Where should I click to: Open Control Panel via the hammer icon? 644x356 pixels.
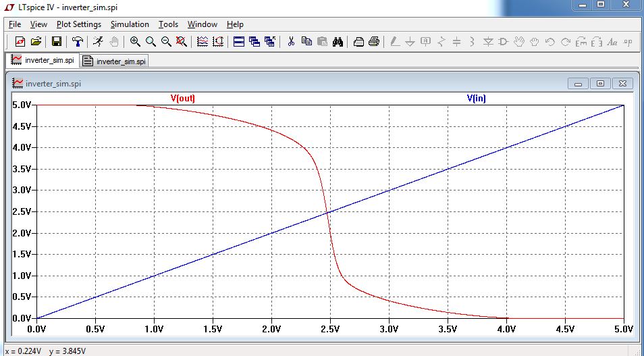point(78,41)
